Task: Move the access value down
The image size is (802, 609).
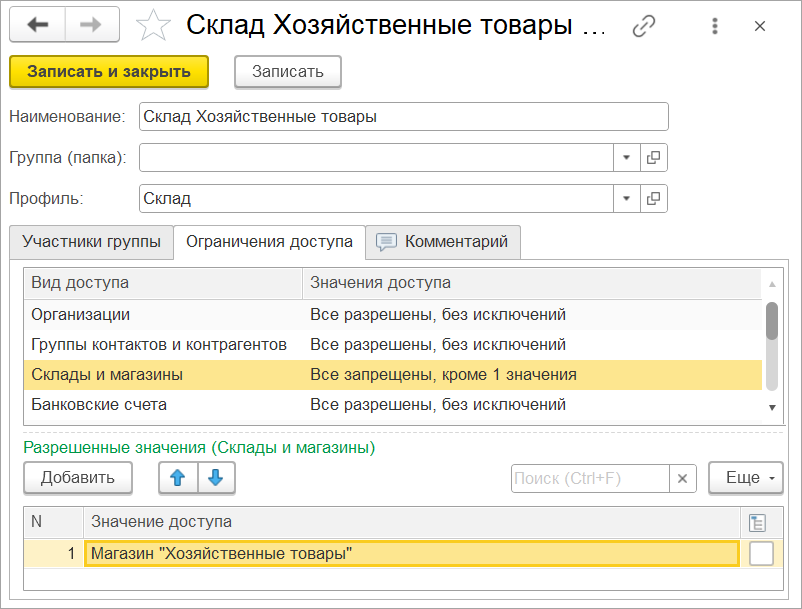Action: coord(216,478)
